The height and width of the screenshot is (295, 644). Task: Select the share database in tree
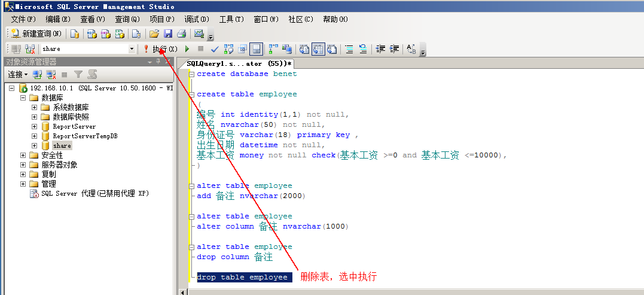click(62, 146)
